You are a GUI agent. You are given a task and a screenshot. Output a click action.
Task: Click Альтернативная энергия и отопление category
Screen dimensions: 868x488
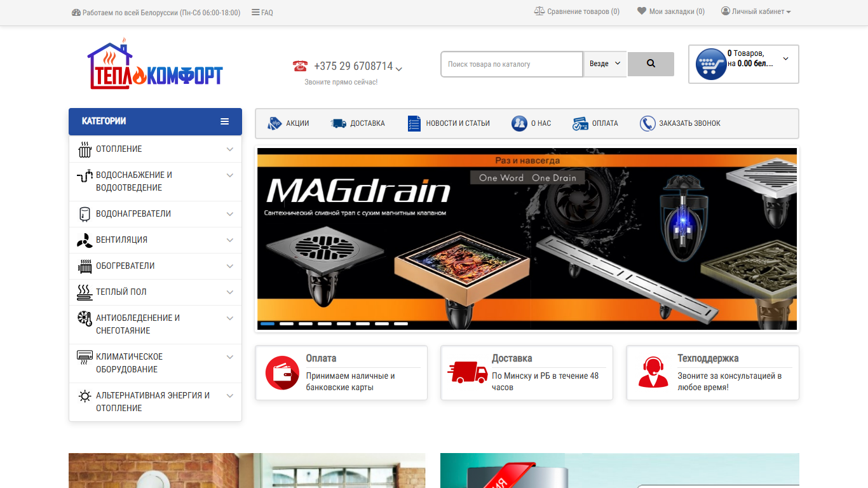[155, 402]
